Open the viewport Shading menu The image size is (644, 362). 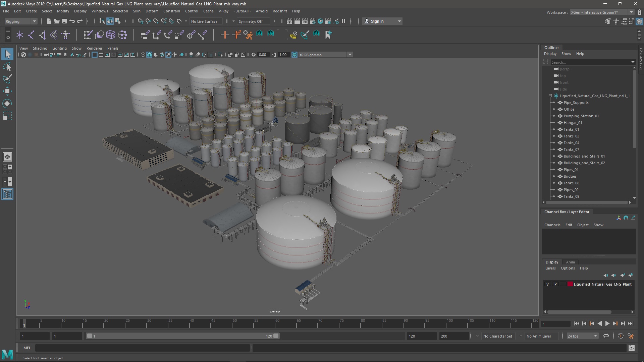coord(40,48)
